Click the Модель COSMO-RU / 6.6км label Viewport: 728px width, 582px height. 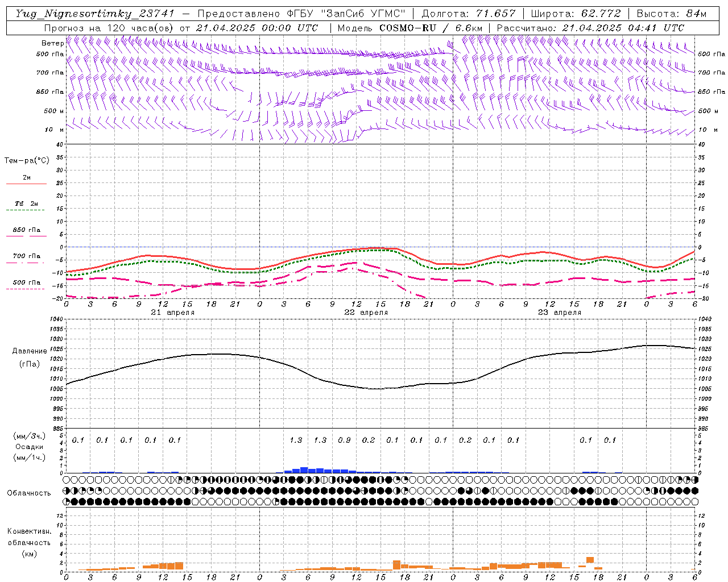(411, 28)
